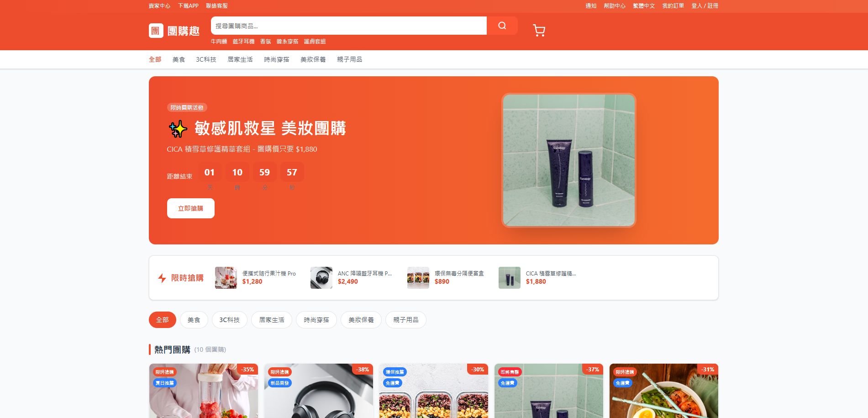Go to 我的訂單
Viewport: 868px width, 418px height.
pyautogui.click(x=673, y=6)
